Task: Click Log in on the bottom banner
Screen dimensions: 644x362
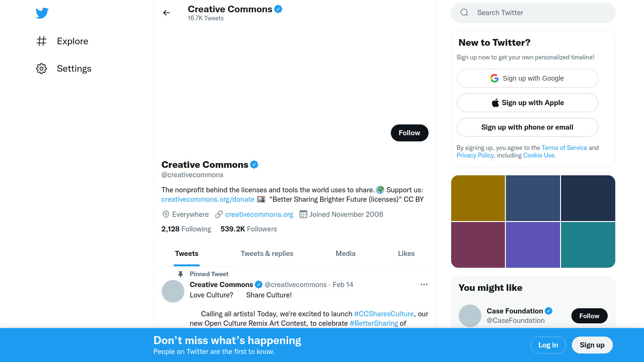Action: [548, 345]
